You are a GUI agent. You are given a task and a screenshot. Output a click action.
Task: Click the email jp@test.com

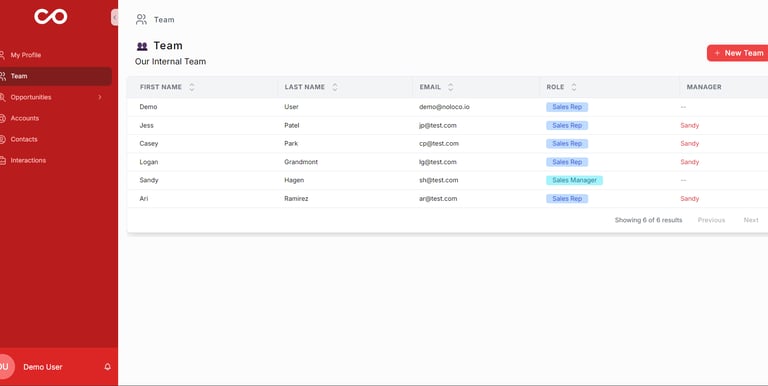coord(438,125)
